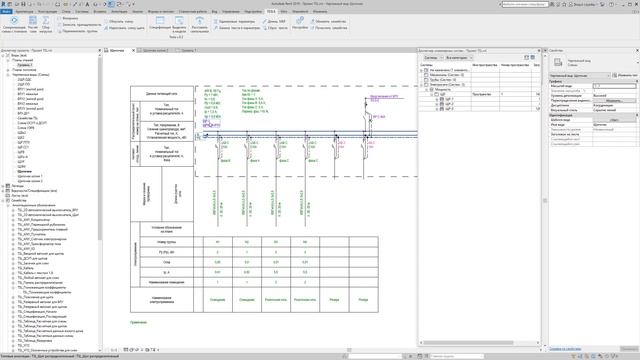Toggle the Электросети systems checkbox

click(x=426, y=85)
